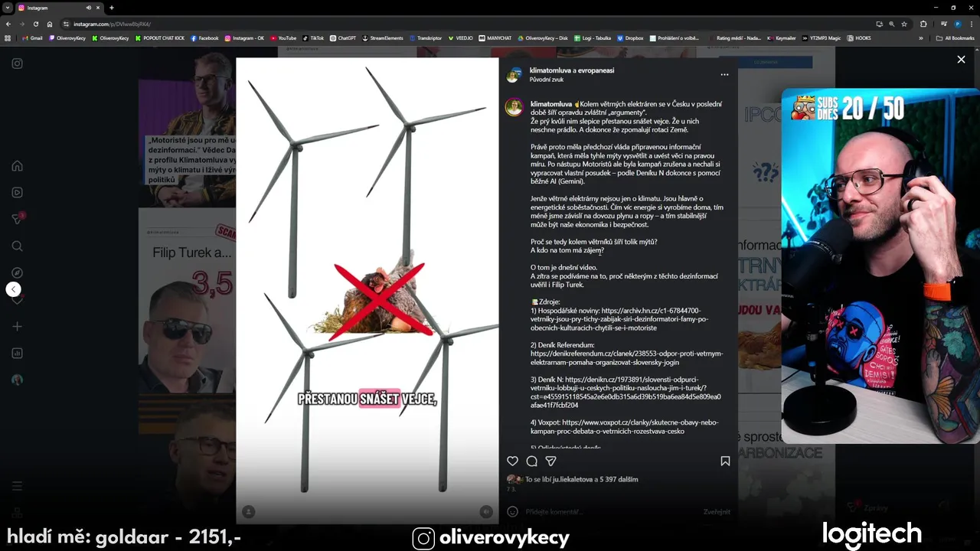Screen dimensions: 980x551
Task: Open the Explore compass icon
Action: 17,273
